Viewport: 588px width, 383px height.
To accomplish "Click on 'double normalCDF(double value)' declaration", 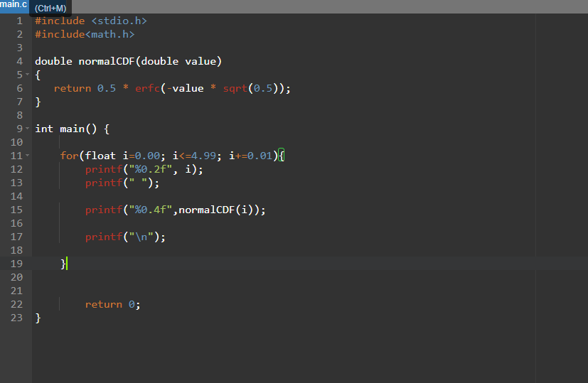I will (x=128, y=61).
